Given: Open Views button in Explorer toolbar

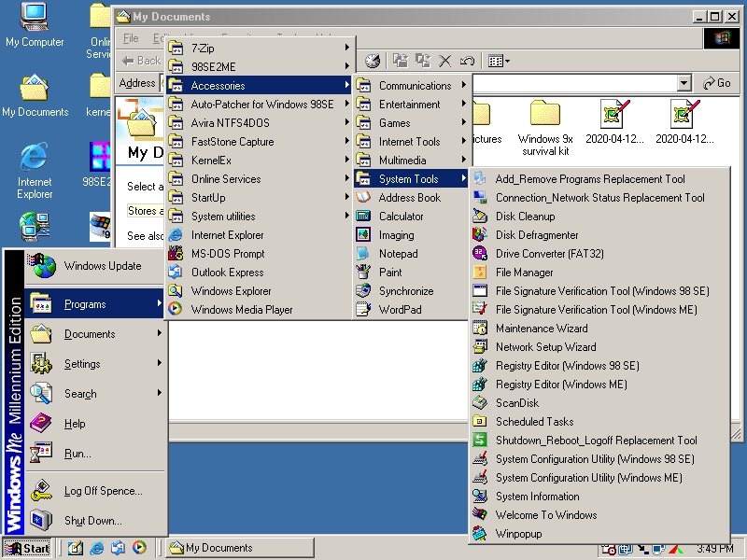Looking at the screenshot, I should pos(499,61).
